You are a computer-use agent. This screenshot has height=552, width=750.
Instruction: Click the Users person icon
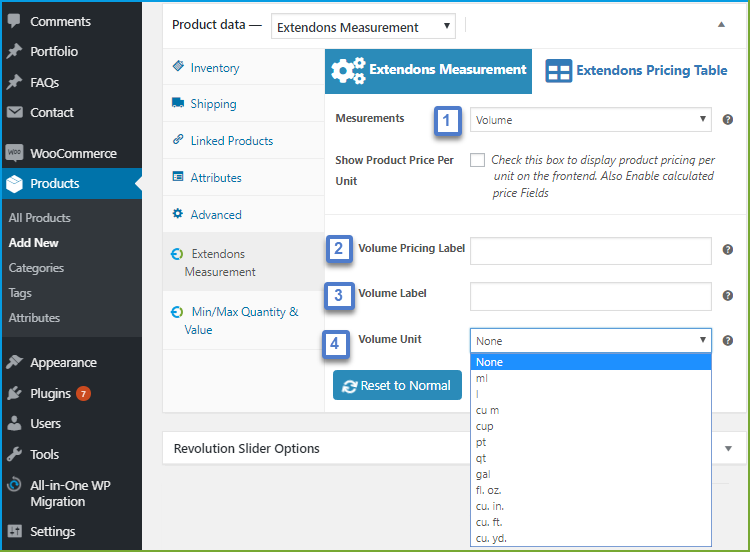(14, 423)
